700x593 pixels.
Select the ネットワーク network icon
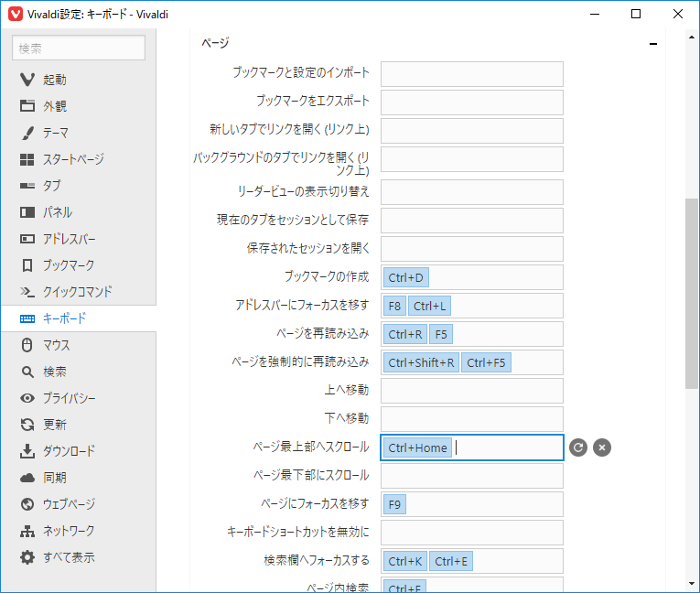27,531
